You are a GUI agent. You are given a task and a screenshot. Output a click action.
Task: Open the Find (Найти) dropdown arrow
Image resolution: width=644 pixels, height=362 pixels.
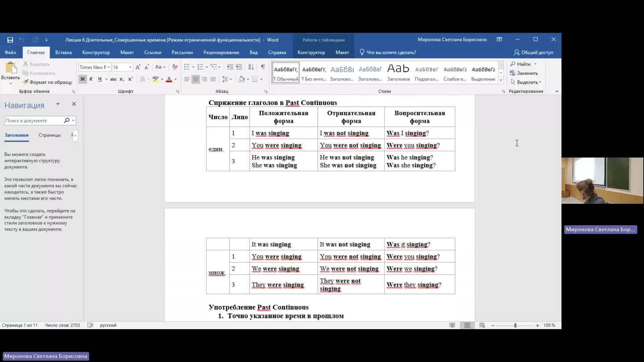tap(535, 64)
